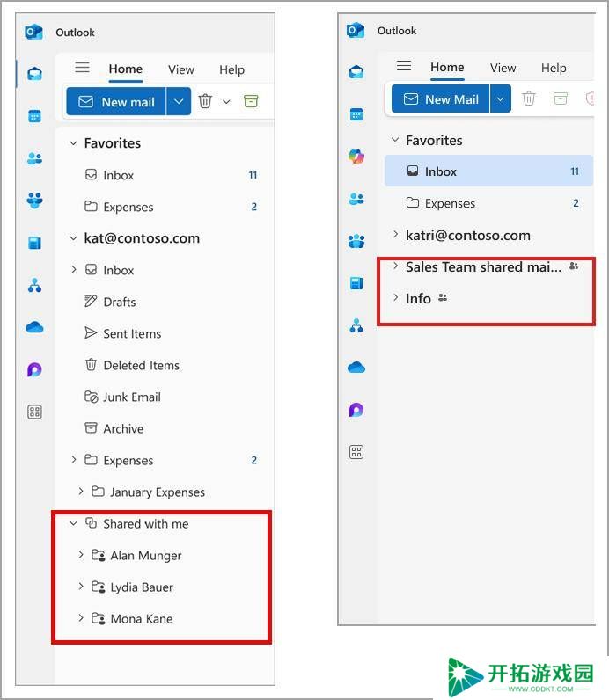Viewport: 609px width, 700px height.
Task: Click the Archive icon in right window toolbar
Action: tap(561, 98)
